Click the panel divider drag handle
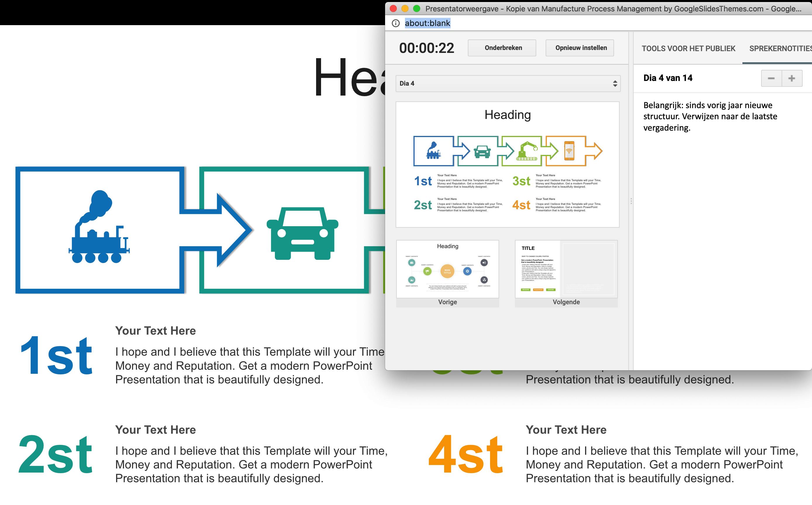This screenshot has width=812, height=505. [x=631, y=201]
